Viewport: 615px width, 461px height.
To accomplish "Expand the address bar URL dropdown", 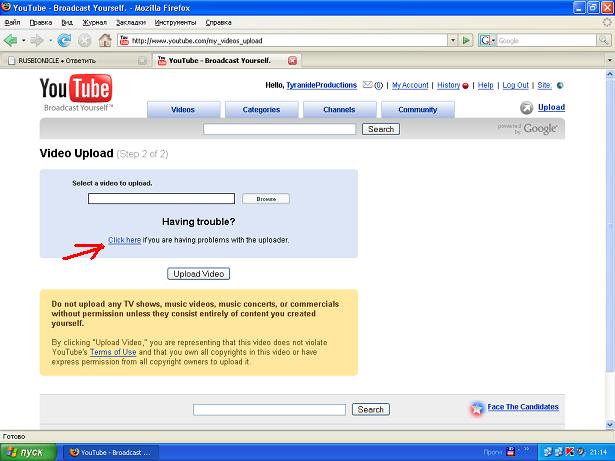I will pos(453,40).
